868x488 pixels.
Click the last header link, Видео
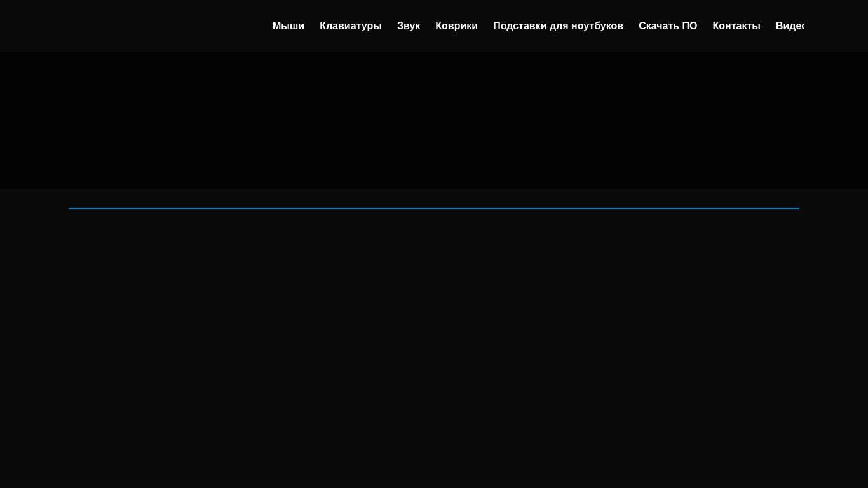790,26
